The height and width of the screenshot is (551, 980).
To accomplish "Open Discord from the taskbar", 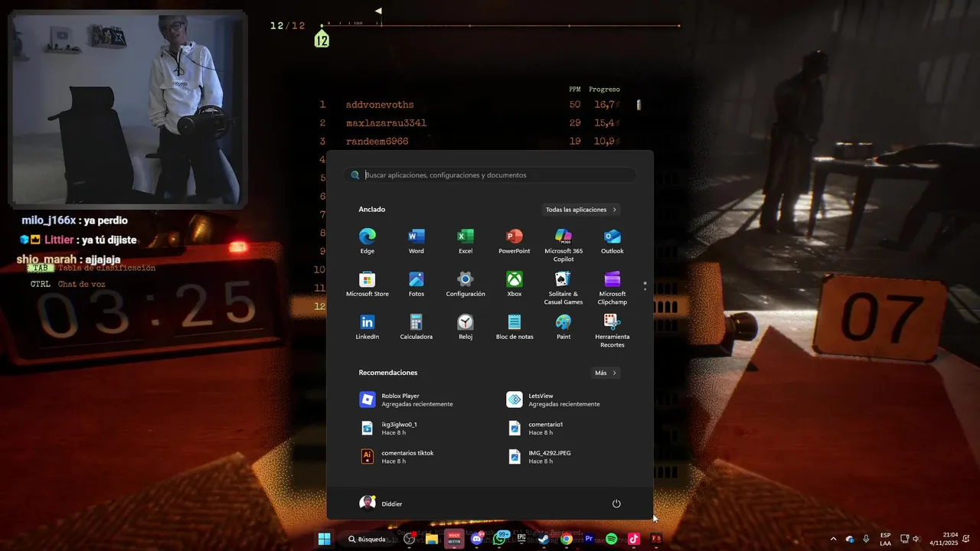I will coord(477,539).
